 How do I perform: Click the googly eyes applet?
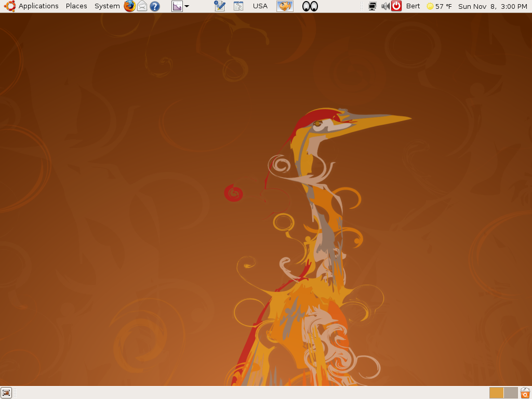tap(310, 6)
